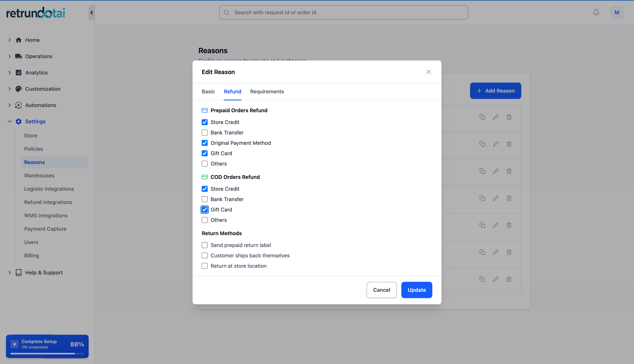Enable Send prepaid return label option

(x=204, y=245)
